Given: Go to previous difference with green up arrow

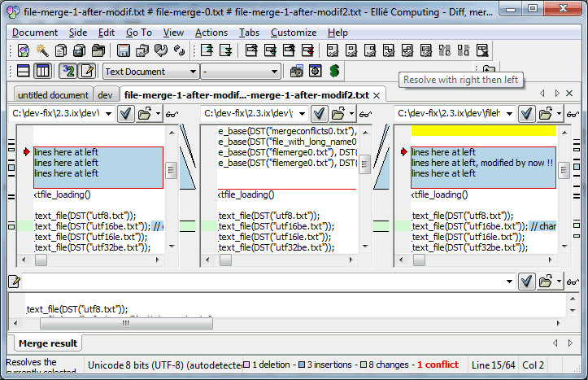Looking at the screenshot, I should click(x=207, y=50).
